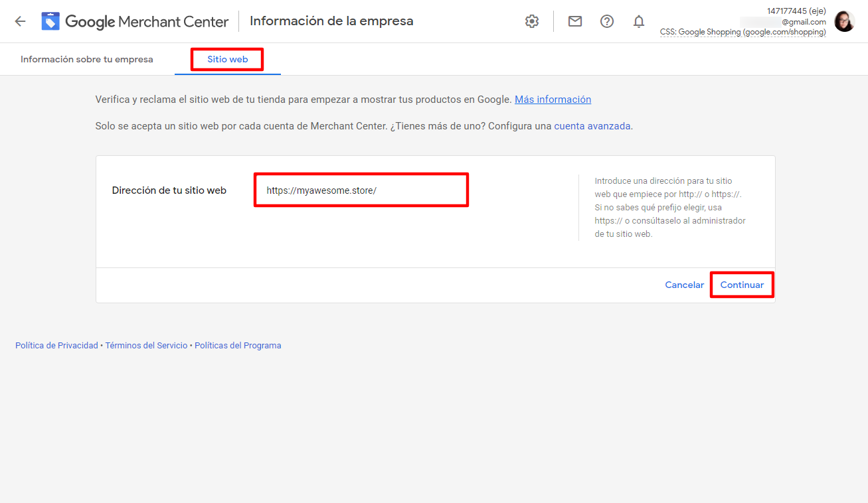Image resolution: width=868 pixels, height=503 pixels.
Task: Open the Más información link
Action: 553,100
